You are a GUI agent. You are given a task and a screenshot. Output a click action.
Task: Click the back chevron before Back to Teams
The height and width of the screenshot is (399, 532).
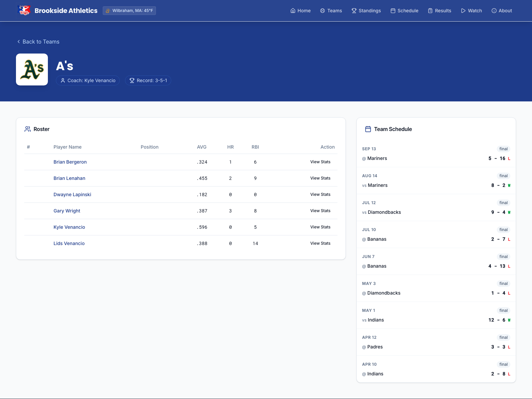click(x=18, y=42)
